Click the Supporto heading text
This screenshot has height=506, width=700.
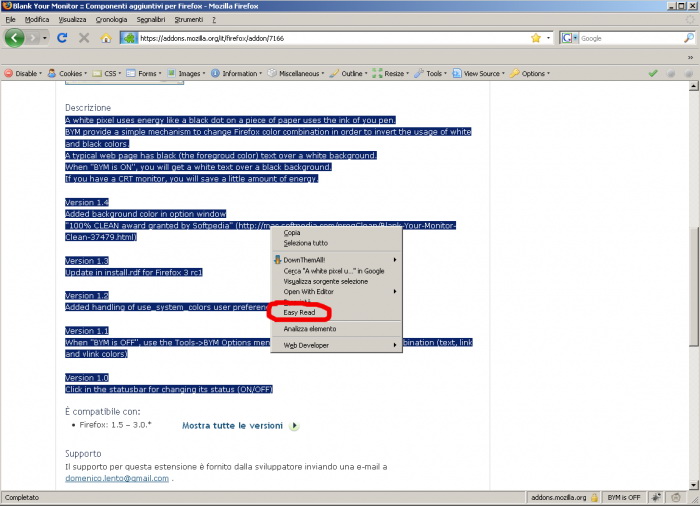tap(83, 454)
